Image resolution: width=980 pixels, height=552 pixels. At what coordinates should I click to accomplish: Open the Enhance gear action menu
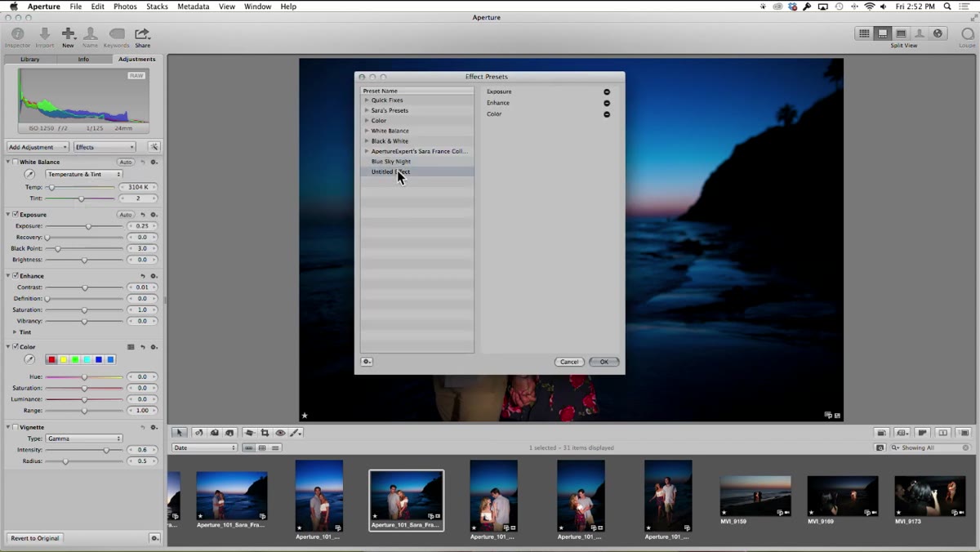coord(154,276)
